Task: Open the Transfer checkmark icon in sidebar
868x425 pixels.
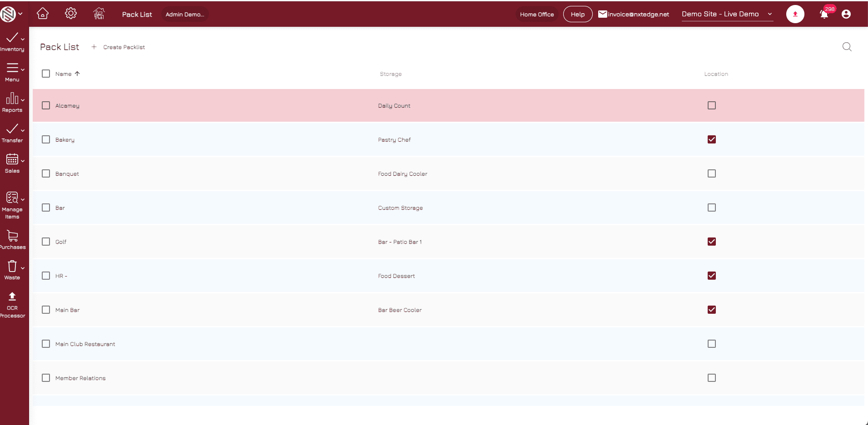Action: click(x=12, y=129)
